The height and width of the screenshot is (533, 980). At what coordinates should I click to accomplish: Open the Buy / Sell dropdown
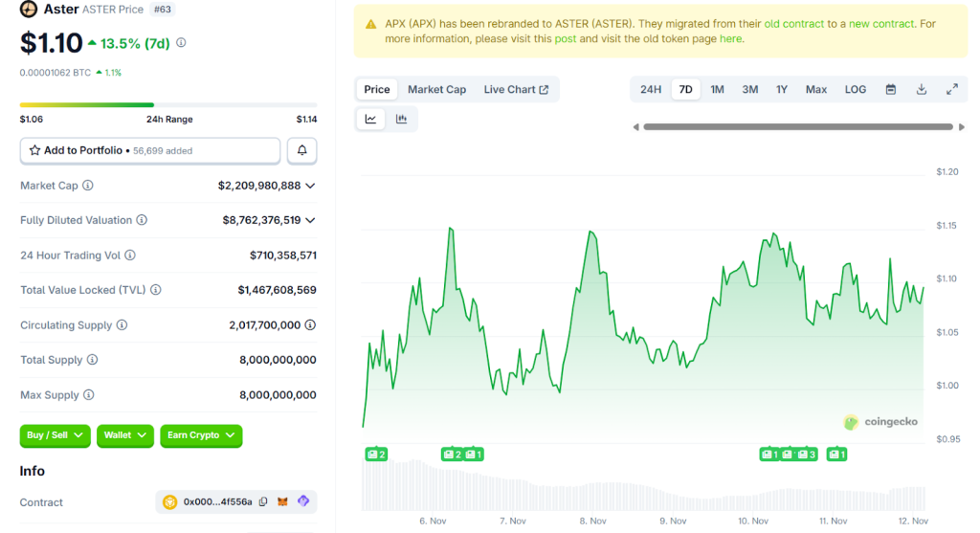click(55, 435)
